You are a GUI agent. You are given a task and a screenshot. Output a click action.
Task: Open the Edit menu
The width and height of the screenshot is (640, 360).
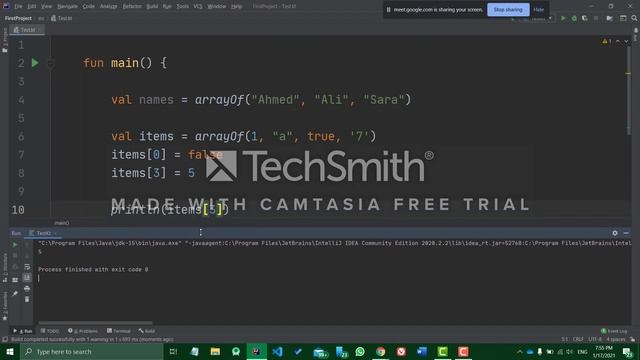31,6
